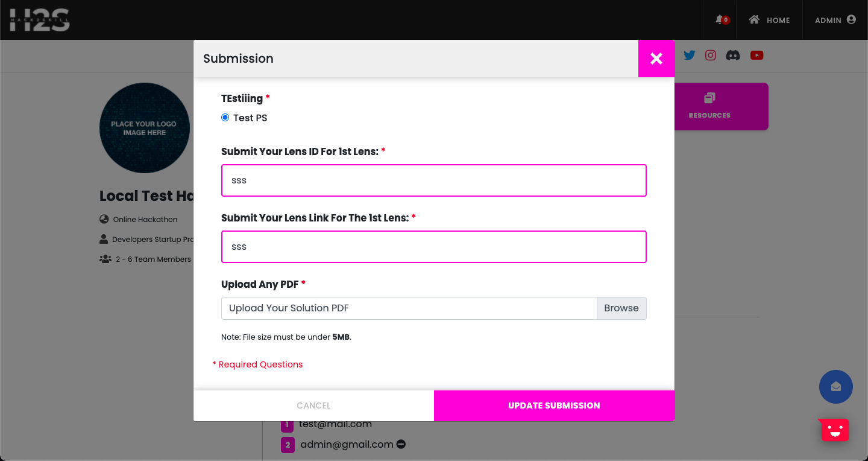The width and height of the screenshot is (868, 461).
Task: Open the Discord social icon
Action: [x=733, y=56]
